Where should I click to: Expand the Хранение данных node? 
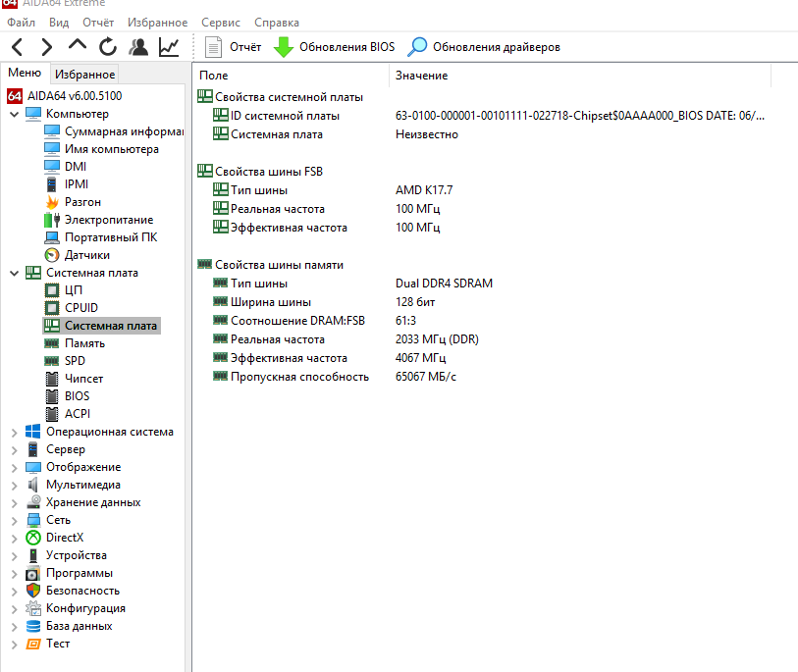click(x=15, y=503)
